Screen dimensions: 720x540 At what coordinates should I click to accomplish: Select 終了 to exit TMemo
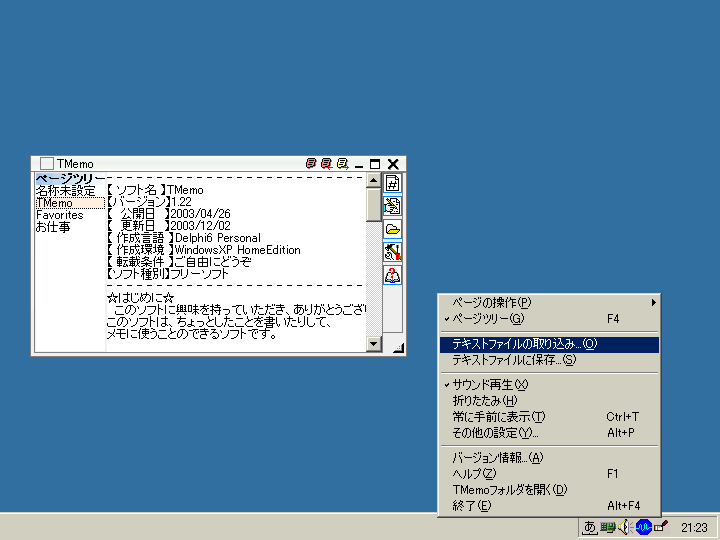coord(550,506)
